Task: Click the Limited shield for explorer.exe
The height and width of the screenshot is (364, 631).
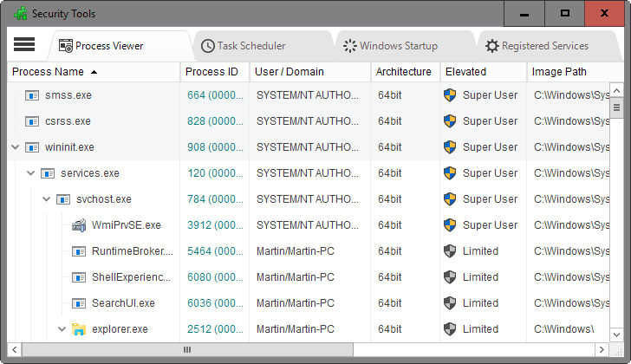Action: pos(450,329)
